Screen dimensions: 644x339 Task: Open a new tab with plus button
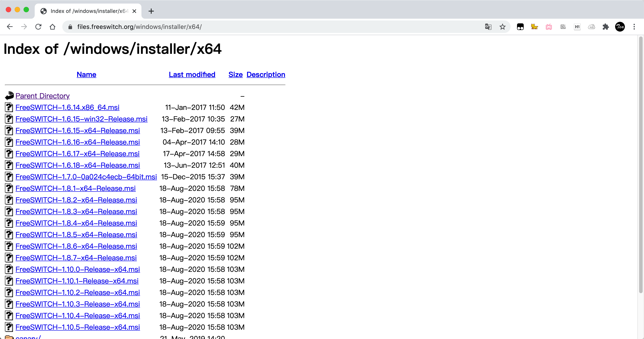click(x=151, y=11)
